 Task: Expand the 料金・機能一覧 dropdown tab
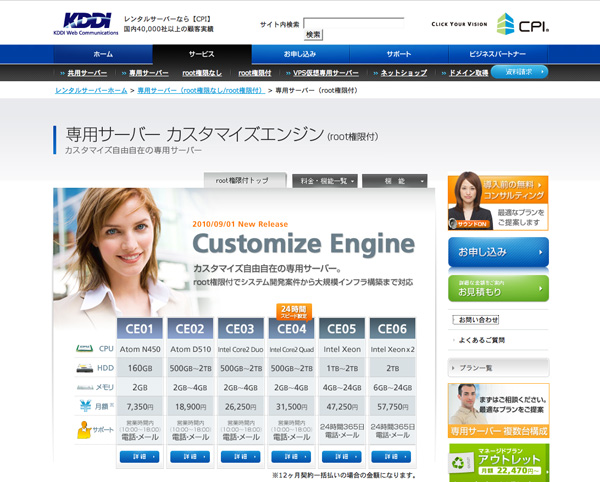[x=325, y=181]
